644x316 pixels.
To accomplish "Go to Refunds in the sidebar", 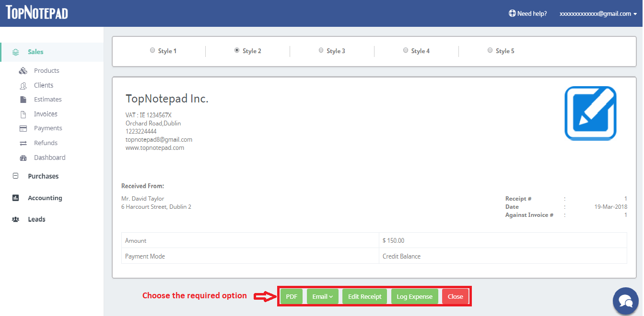I will coord(46,143).
